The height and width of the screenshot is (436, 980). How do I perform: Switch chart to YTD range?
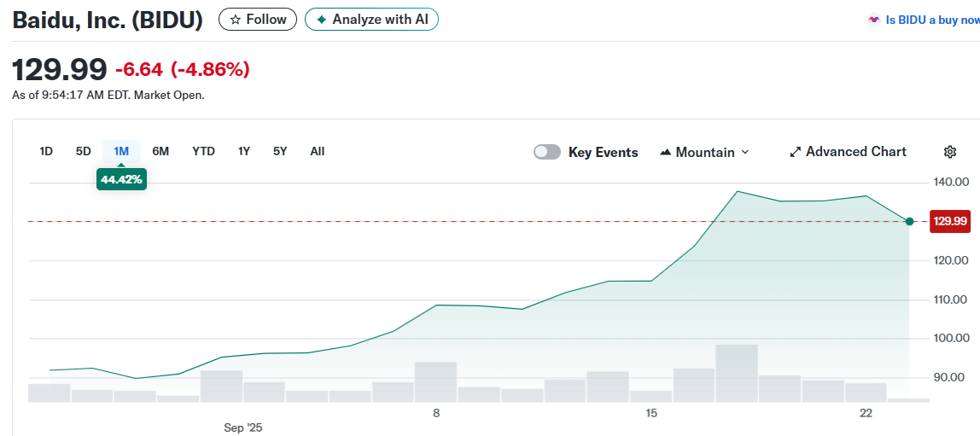coord(204,151)
